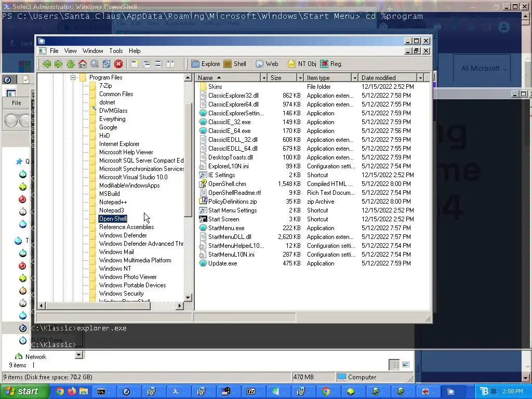The image size is (532, 399).
Task: Select the DesktopToasts.dll file name
Action: click(x=230, y=157)
